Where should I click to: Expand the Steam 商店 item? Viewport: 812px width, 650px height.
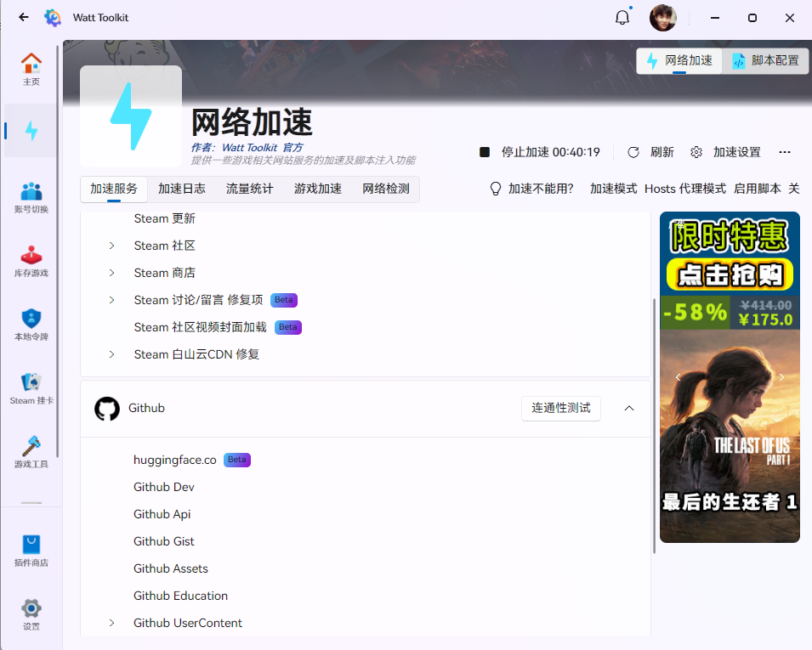pyautogui.click(x=112, y=273)
